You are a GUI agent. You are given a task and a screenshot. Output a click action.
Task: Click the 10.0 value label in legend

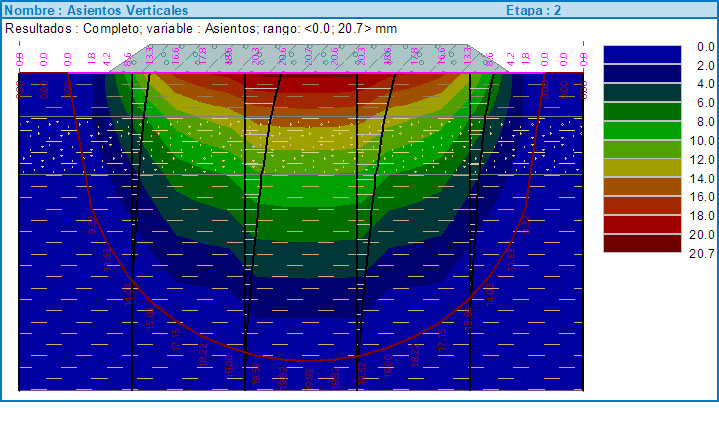pos(687,141)
